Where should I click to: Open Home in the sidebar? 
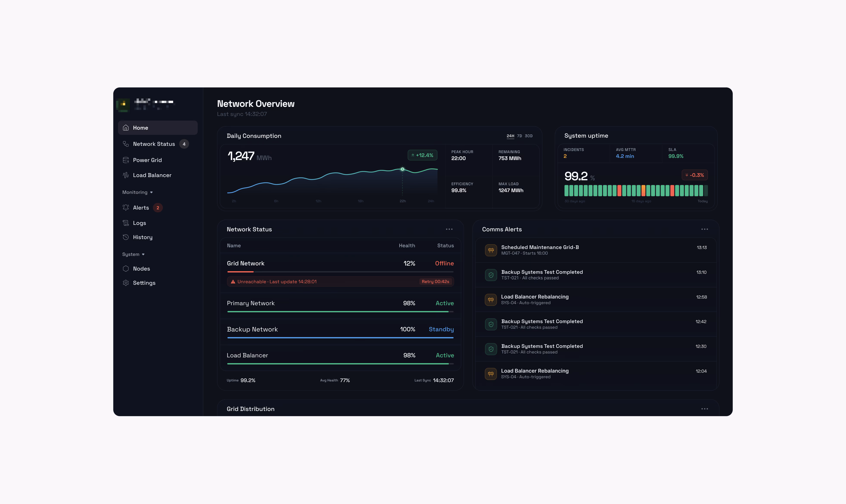point(158,128)
